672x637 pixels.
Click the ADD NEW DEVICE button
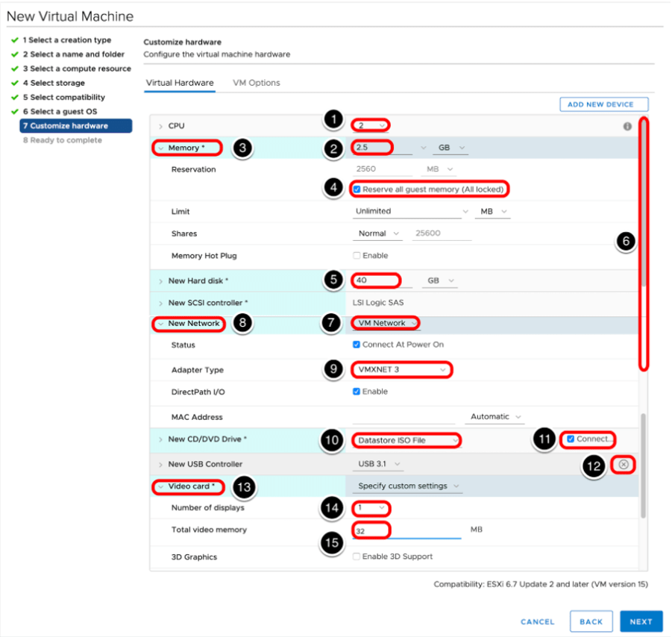[x=603, y=104]
